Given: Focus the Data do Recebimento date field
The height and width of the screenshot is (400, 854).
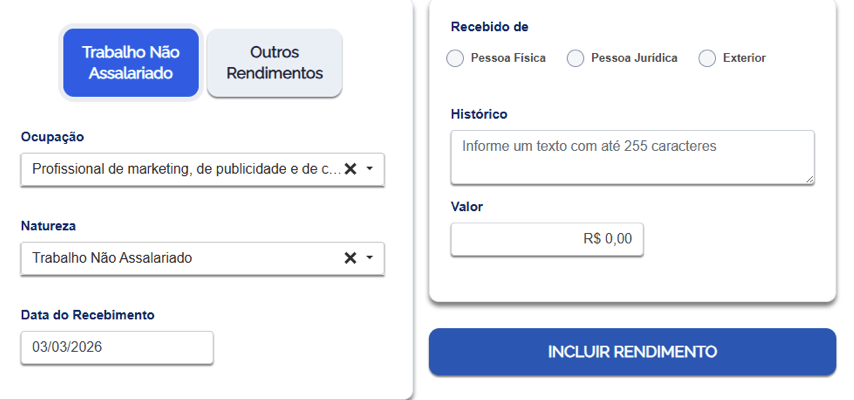Looking at the screenshot, I should pyautogui.click(x=117, y=348).
